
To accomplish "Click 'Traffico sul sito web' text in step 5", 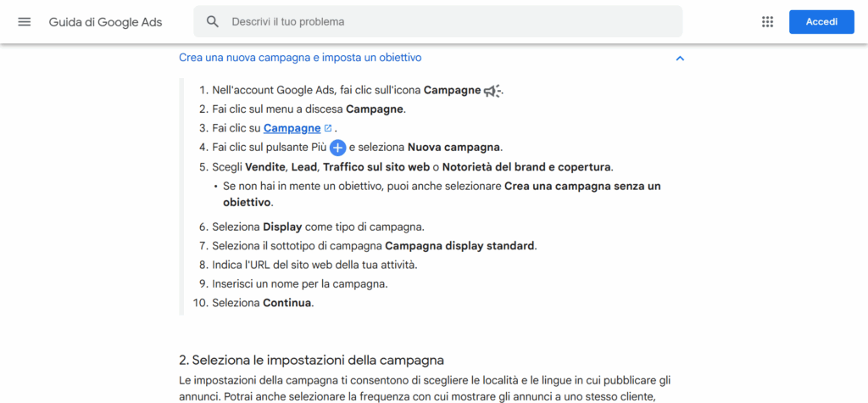I will [x=376, y=167].
